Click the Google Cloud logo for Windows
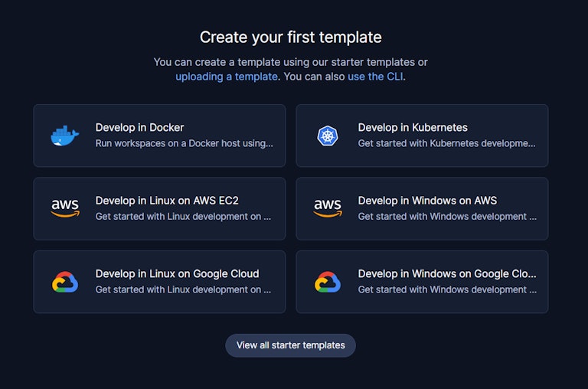 coord(328,282)
